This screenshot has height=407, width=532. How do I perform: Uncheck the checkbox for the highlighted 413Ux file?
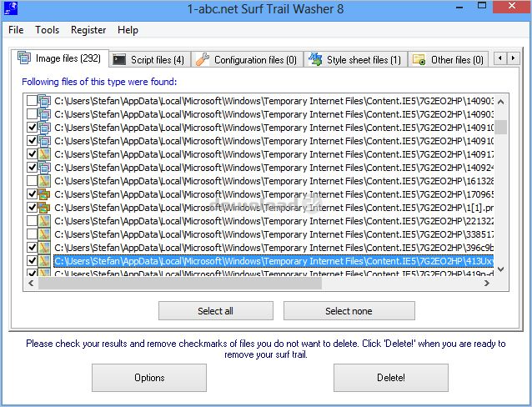(32, 261)
